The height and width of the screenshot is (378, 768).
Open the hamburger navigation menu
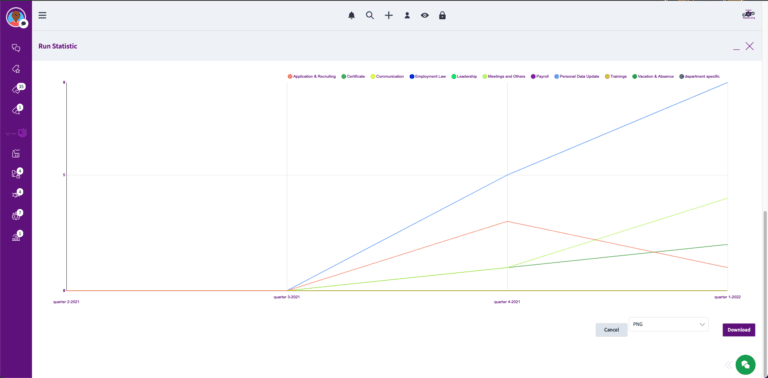point(43,15)
